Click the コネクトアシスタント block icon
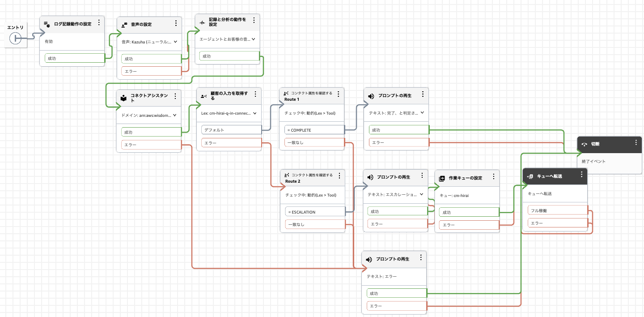This screenshot has height=317, width=644. click(124, 98)
